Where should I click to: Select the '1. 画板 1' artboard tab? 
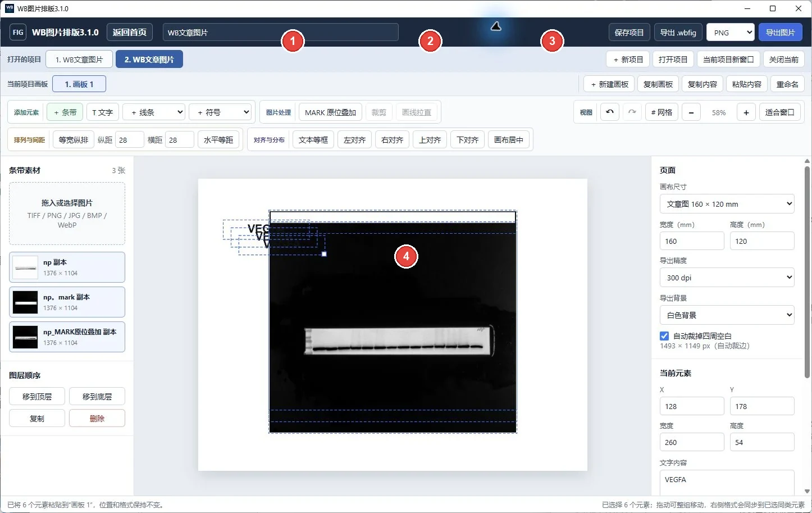[x=79, y=84]
